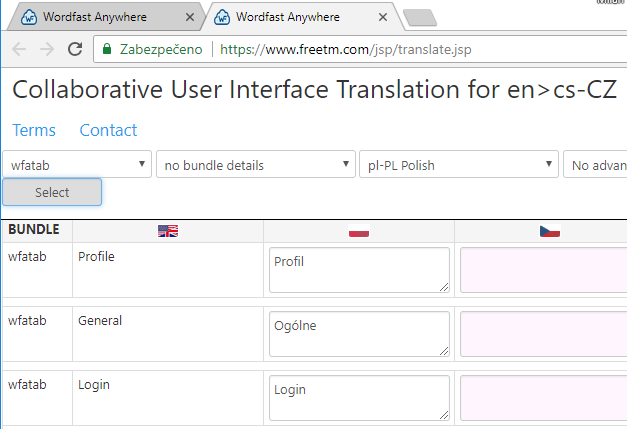This screenshot has width=627, height=429.
Task: Click the browser forward arrow
Action: point(47,49)
